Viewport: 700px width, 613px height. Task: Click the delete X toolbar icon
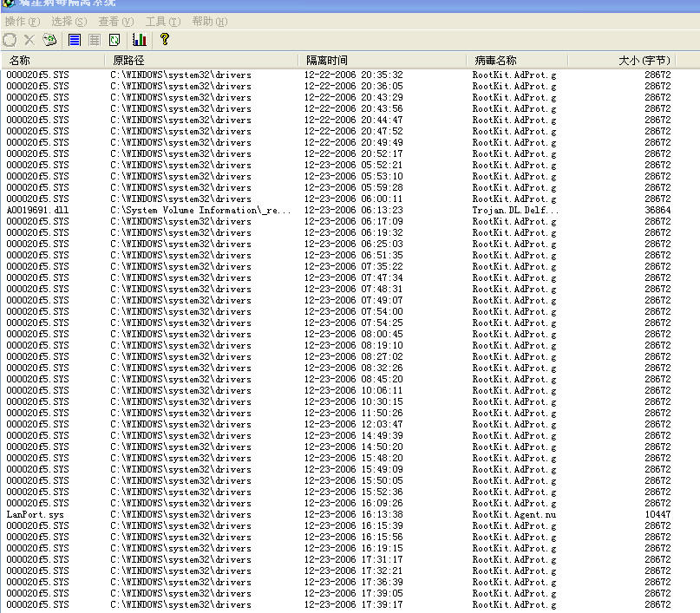(x=29, y=40)
